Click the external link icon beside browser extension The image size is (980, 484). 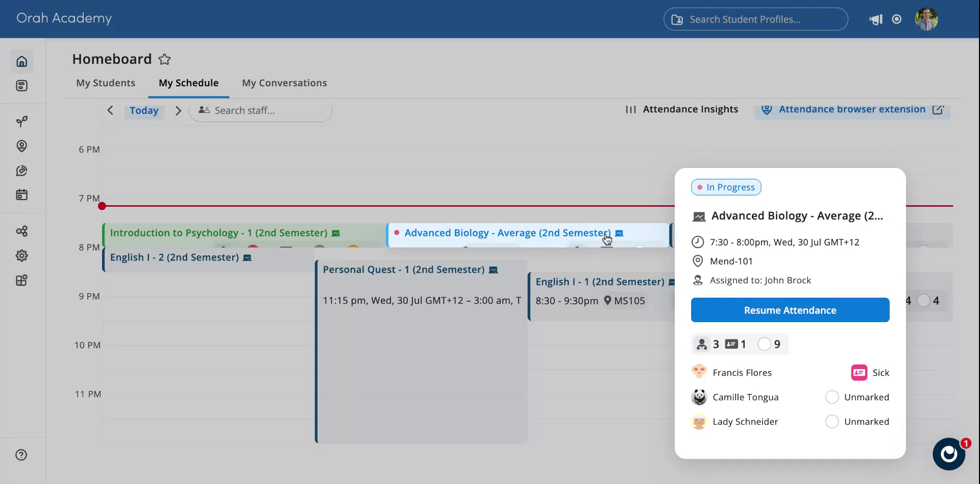pyautogui.click(x=938, y=109)
